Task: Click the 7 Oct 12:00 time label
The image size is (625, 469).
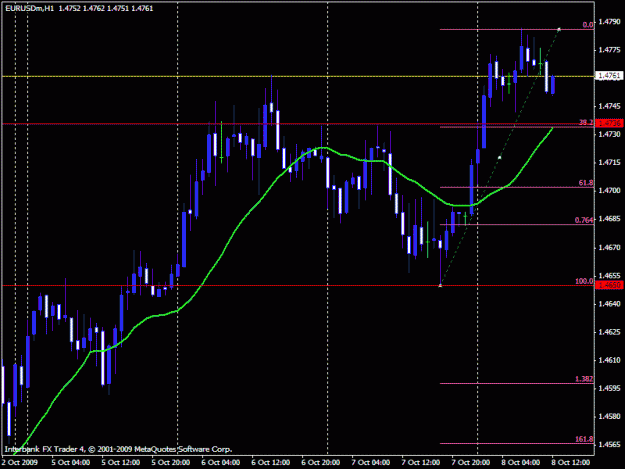Action: (421, 462)
